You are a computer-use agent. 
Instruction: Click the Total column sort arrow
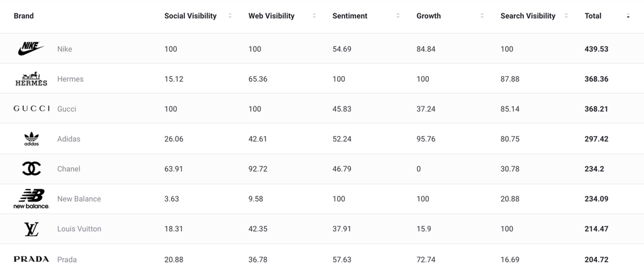pos(628,16)
